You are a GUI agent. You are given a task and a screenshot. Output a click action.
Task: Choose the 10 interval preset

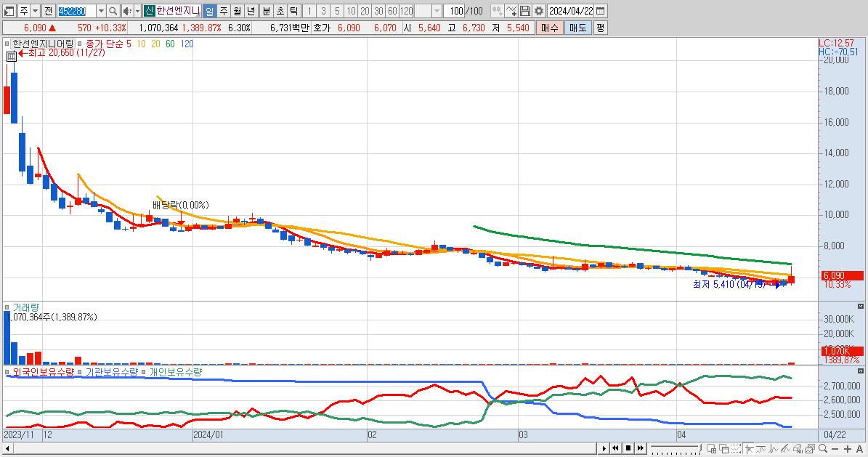coord(351,10)
